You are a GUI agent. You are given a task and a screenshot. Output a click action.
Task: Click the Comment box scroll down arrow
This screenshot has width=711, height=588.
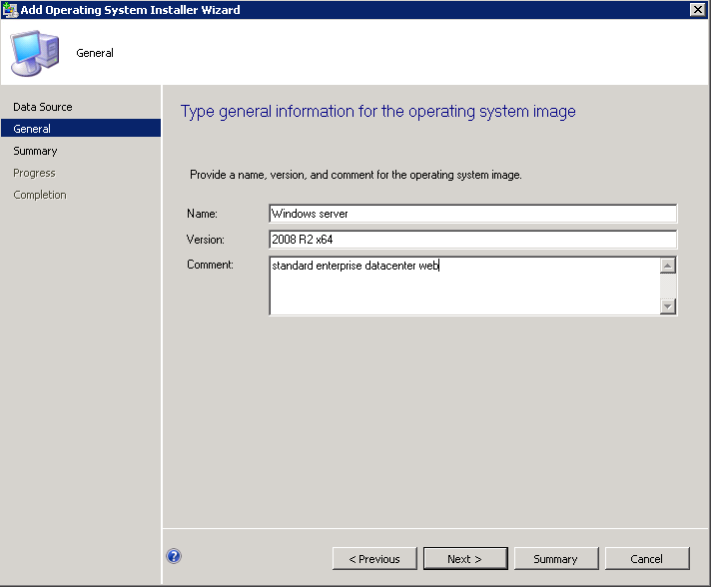click(x=668, y=306)
